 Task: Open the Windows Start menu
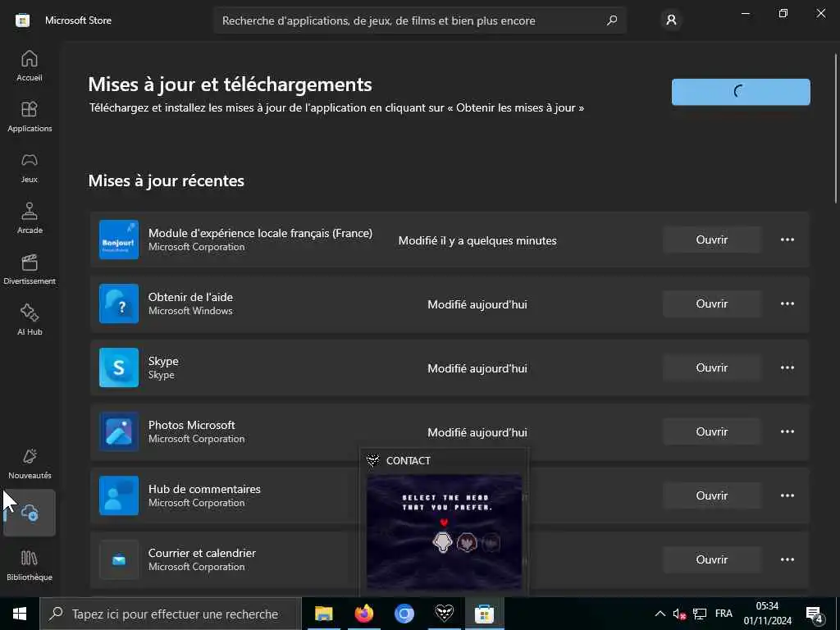point(20,614)
